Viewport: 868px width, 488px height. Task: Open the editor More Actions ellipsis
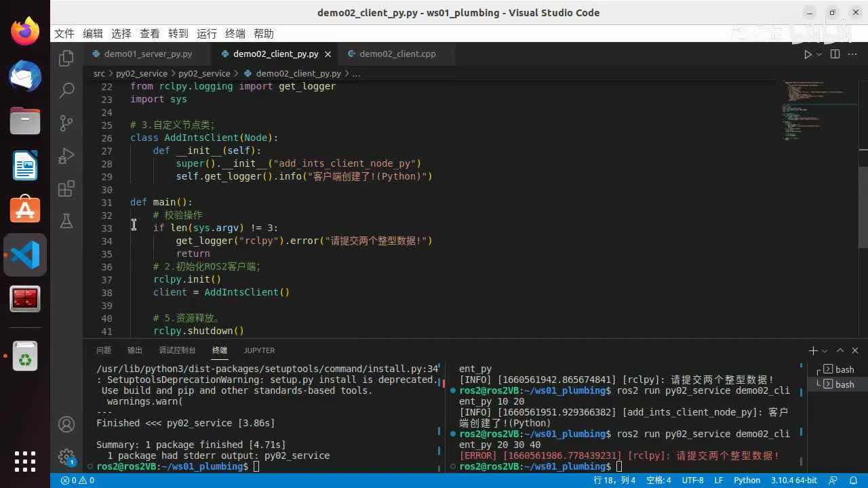click(853, 54)
